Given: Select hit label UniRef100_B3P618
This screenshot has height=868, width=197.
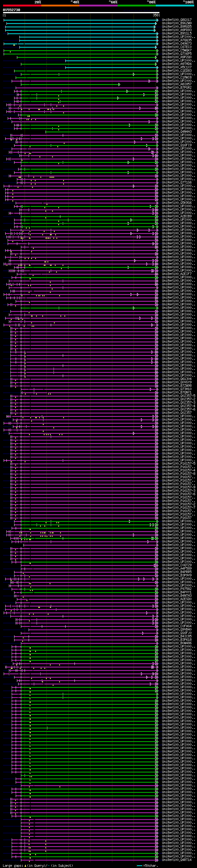Looking at the screenshot, I should point(177,640).
